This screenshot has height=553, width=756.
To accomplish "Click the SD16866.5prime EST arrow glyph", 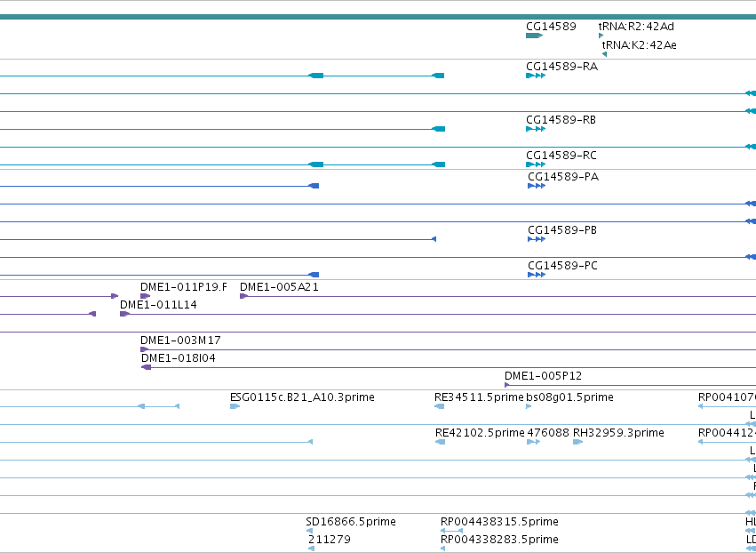I will pyautogui.click(x=309, y=531).
